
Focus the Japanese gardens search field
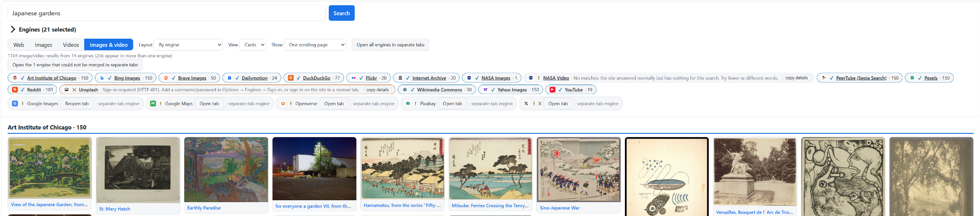[167, 13]
